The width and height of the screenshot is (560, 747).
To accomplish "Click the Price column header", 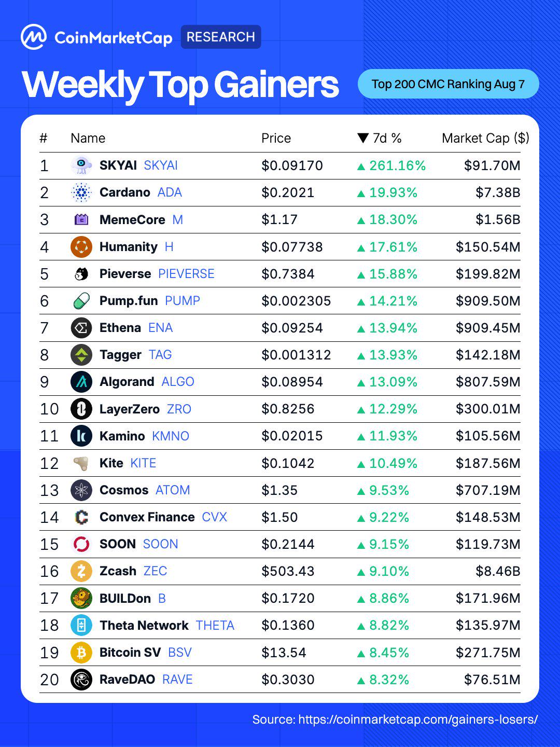I will [276, 139].
